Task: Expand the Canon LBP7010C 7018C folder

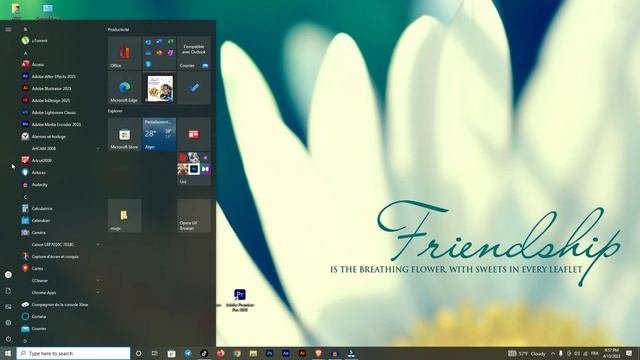Action: click(x=61, y=244)
